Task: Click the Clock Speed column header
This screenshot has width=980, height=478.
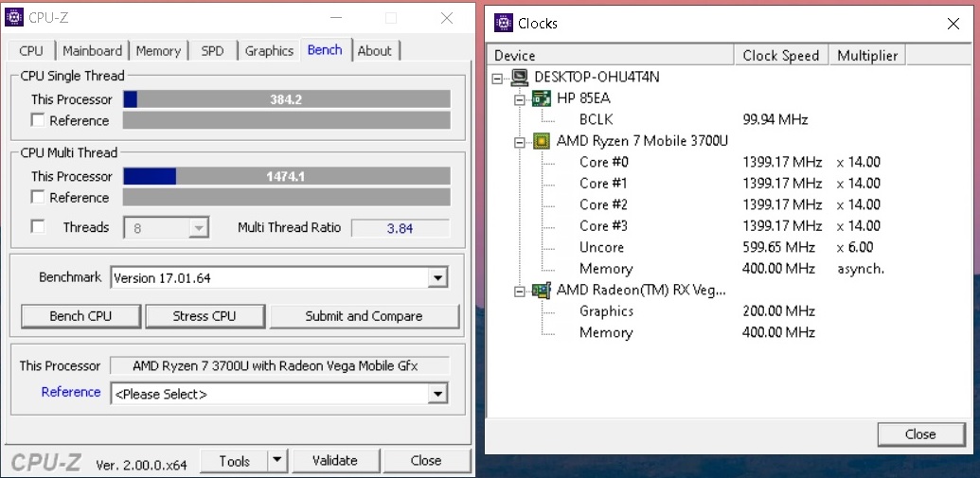Action: [781, 55]
